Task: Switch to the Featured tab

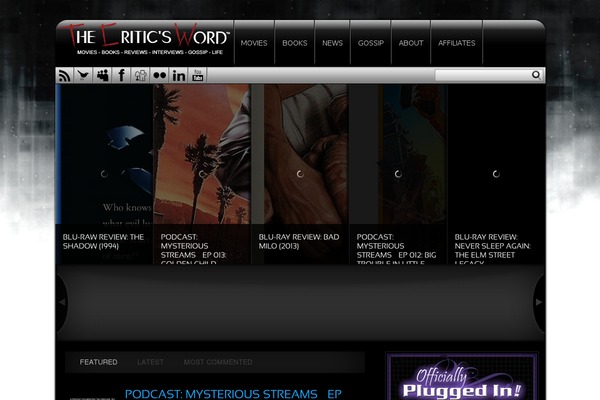Action: coord(98,362)
